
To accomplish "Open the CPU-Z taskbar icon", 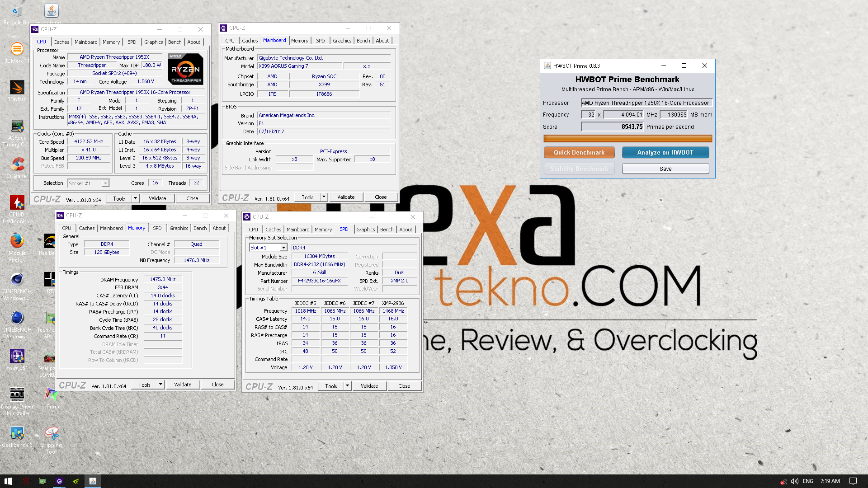I will [59, 481].
